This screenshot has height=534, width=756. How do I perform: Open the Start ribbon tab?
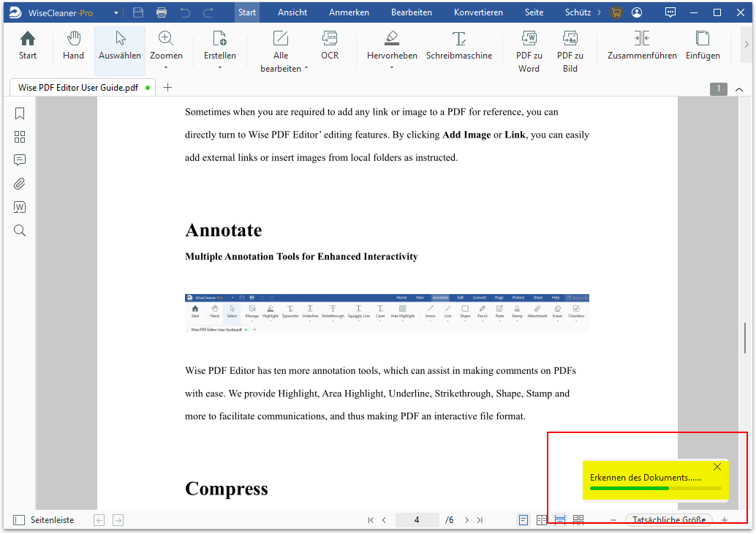point(247,12)
